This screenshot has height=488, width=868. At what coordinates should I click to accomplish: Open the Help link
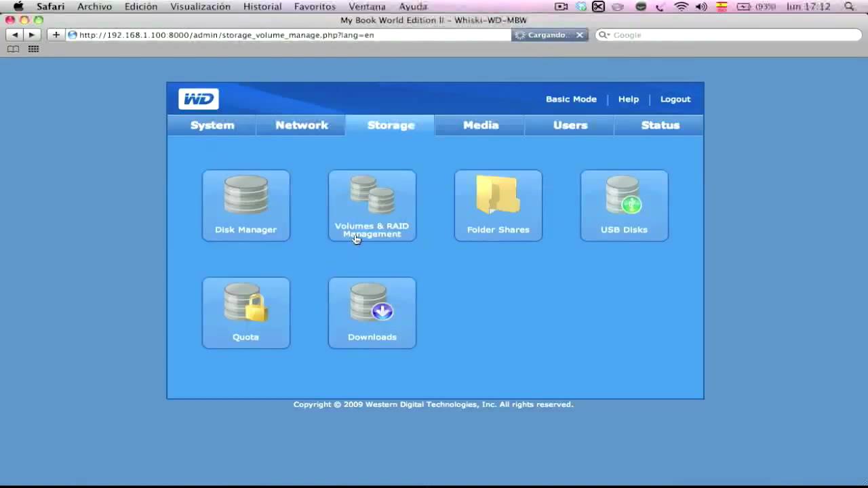629,99
